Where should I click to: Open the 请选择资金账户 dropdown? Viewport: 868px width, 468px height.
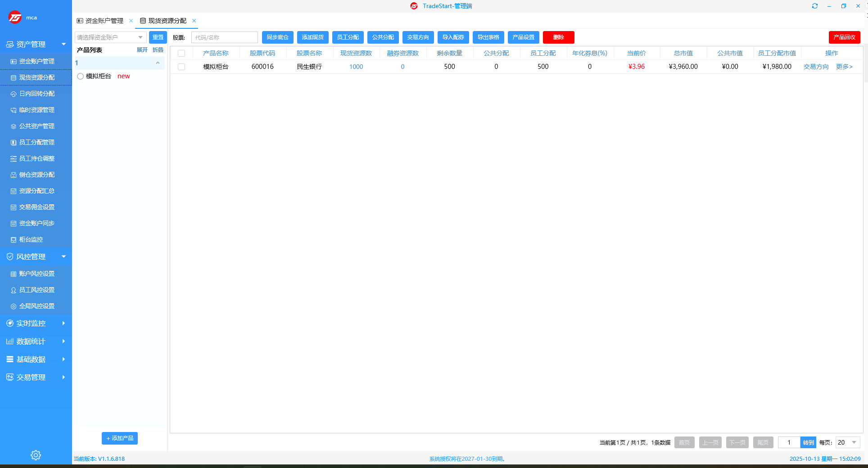click(x=110, y=37)
